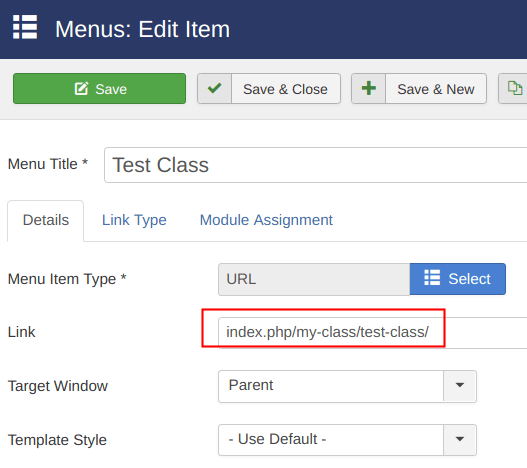Click the green Save button
527x468 pixels.
[99, 88]
